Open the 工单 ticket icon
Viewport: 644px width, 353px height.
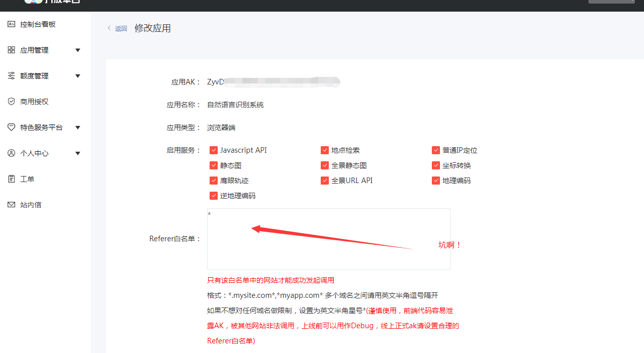(x=11, y=179)
